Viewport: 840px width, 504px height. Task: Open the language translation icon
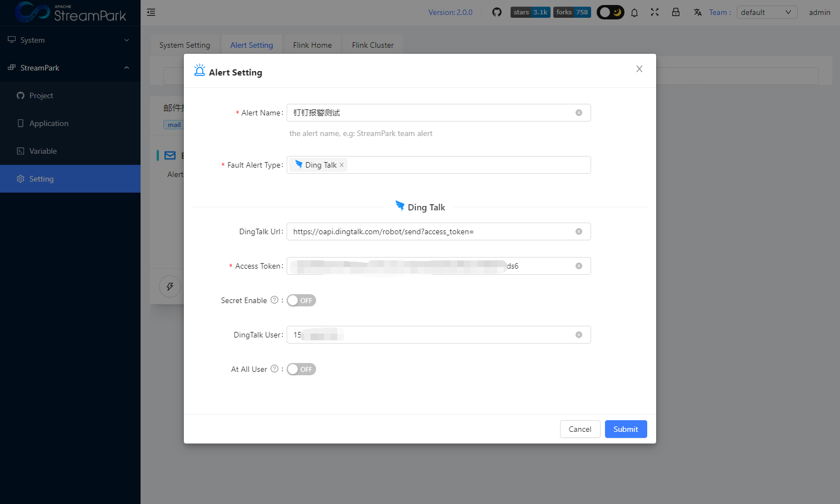pos(698,12)
